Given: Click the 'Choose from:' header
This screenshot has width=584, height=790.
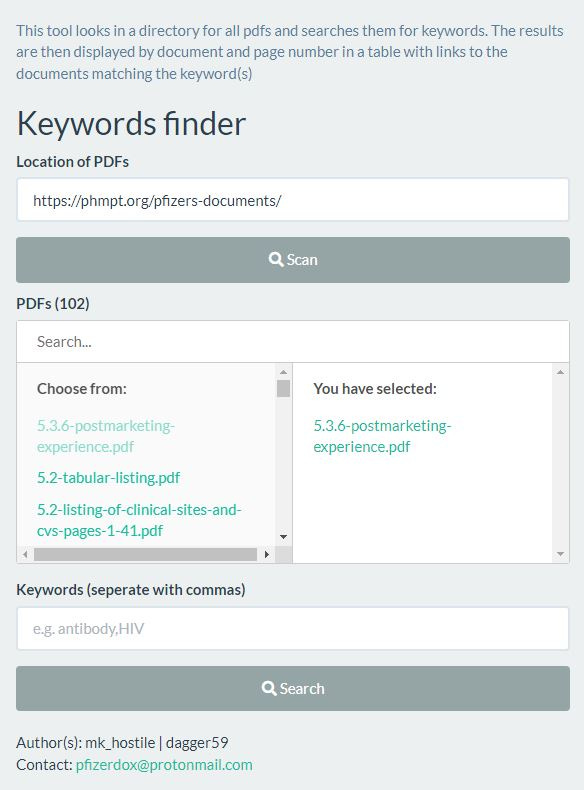Looking at the screenshot, I should (82, 388).
